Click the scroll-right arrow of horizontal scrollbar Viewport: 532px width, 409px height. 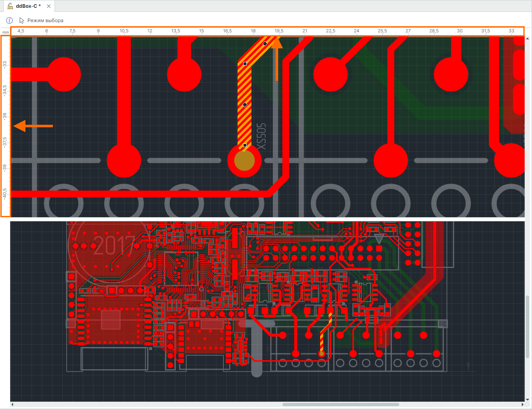tap(522, 404)
